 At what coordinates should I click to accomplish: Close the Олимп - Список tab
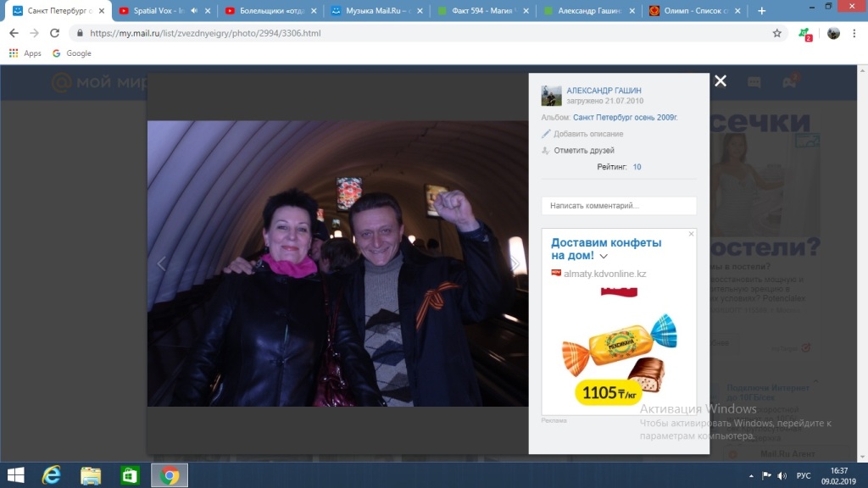click(x=737, y=10)
